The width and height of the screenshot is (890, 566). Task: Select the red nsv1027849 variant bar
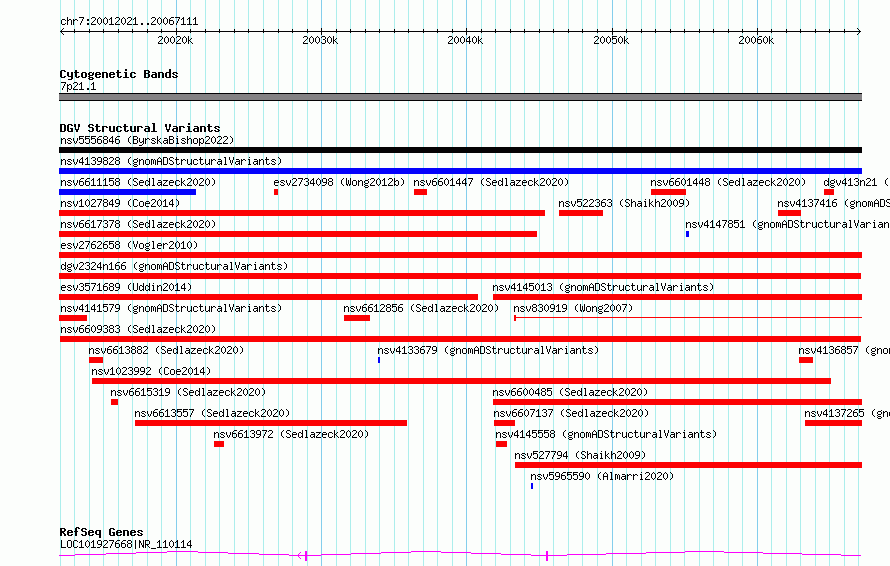click(302, 213)
